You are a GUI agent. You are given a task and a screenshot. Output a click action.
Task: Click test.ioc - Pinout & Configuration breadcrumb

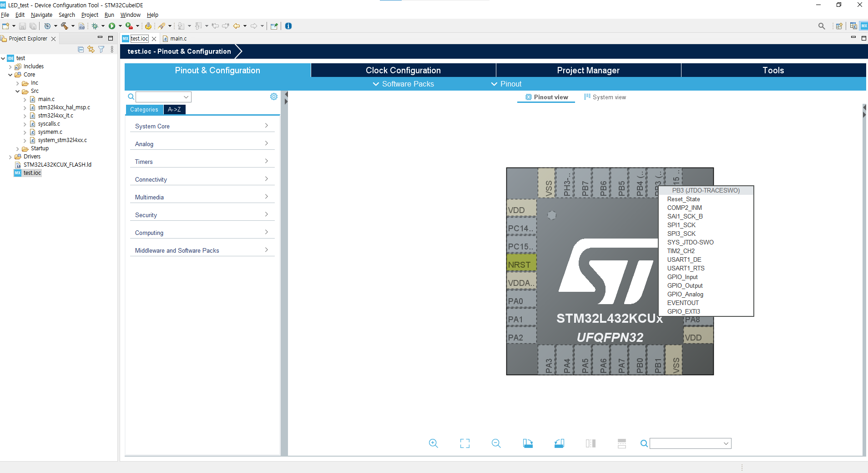(179, 51)
